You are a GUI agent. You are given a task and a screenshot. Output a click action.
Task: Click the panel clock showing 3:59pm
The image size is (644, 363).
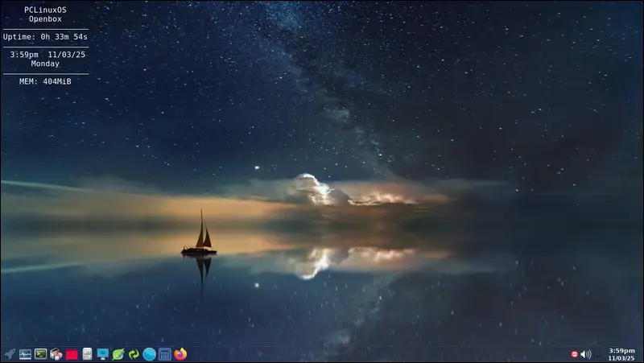pos(621,354)
